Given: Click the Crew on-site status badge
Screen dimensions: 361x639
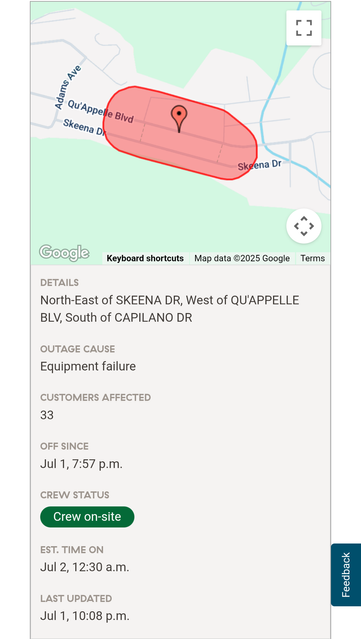Looking at the screenshot, I should 87,517.
